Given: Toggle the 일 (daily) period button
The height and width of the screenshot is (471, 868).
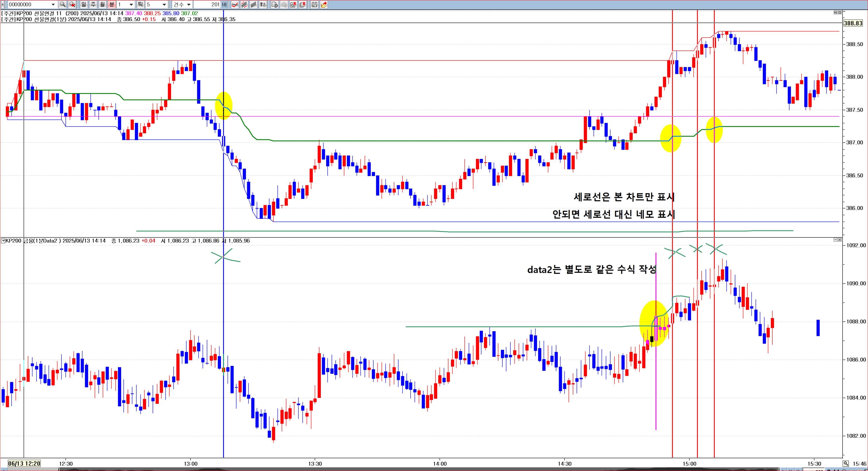Looking at the screenshot, I should point(84,4).
